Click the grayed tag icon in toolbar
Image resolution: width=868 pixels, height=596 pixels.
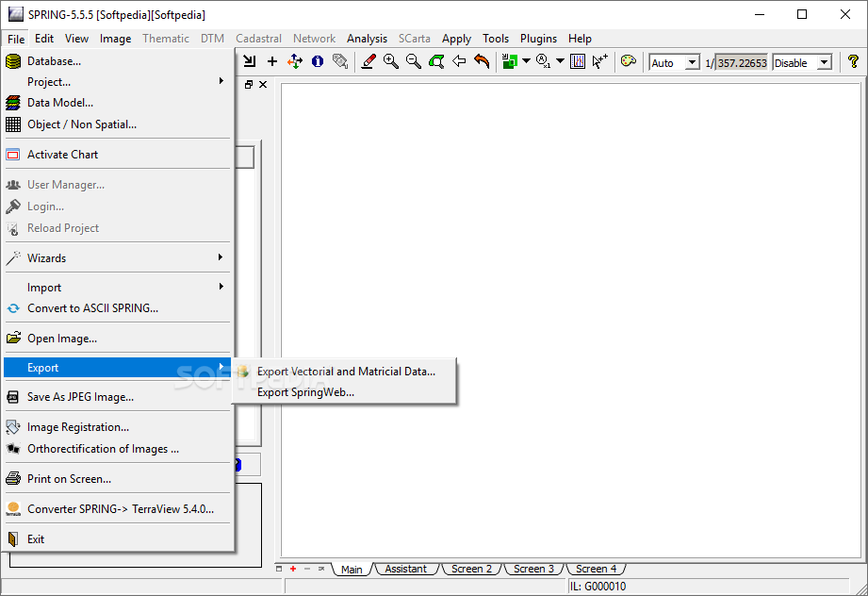[x=340, y=61]
